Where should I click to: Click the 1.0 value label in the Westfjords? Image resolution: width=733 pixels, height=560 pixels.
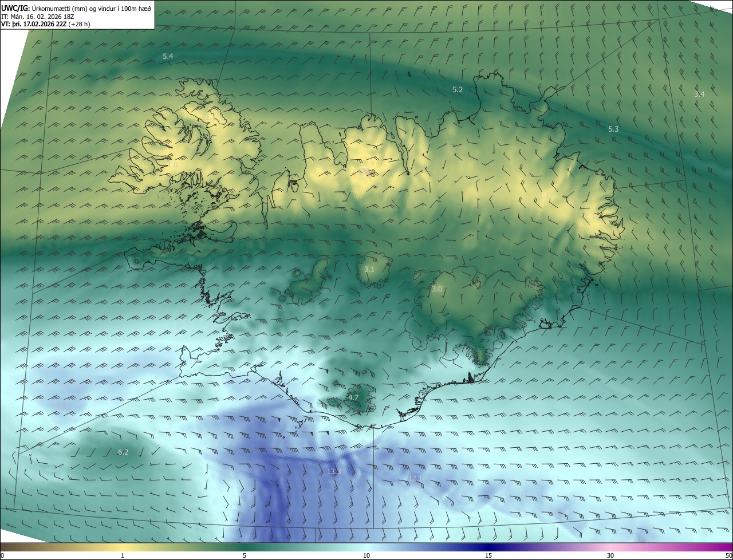[174, 164]
